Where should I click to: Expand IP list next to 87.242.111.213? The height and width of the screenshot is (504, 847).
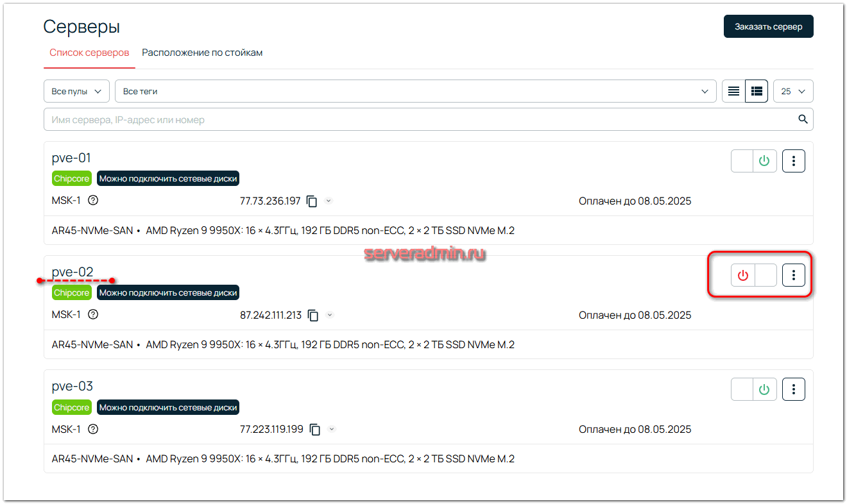(330, 315)
